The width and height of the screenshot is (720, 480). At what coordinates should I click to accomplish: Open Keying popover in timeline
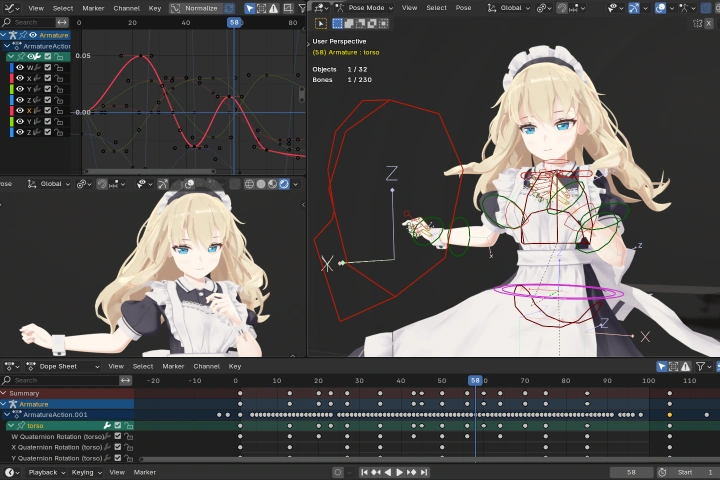(86, 472)
